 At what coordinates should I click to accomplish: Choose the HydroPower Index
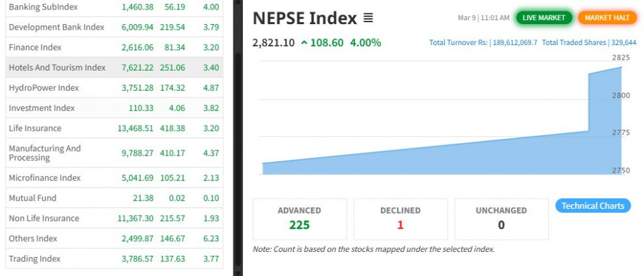coord(44,87)
